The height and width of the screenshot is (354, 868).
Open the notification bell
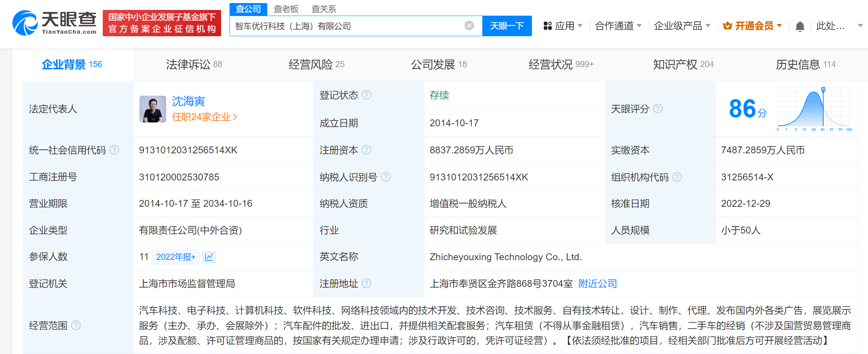800,26
